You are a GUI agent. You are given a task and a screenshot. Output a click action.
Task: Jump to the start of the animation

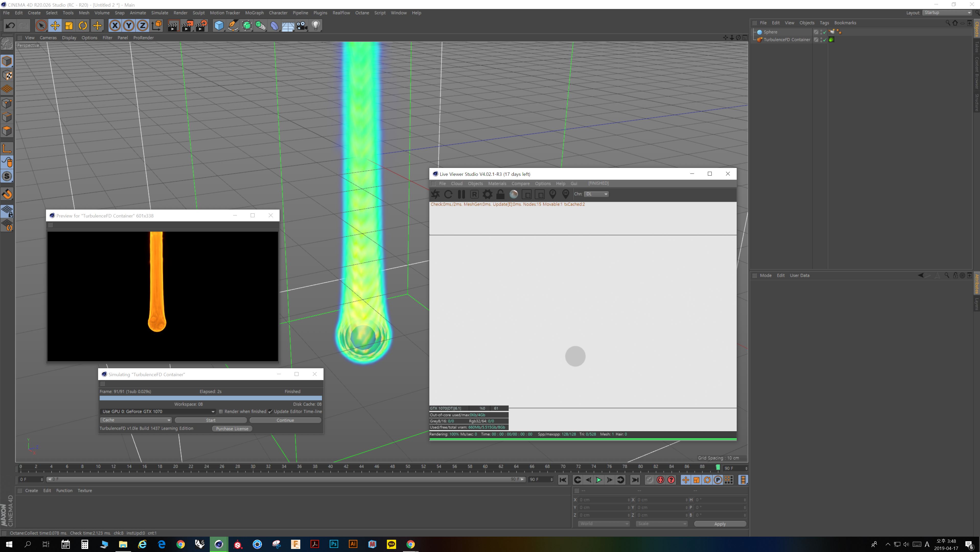click(x=563, y=480)
